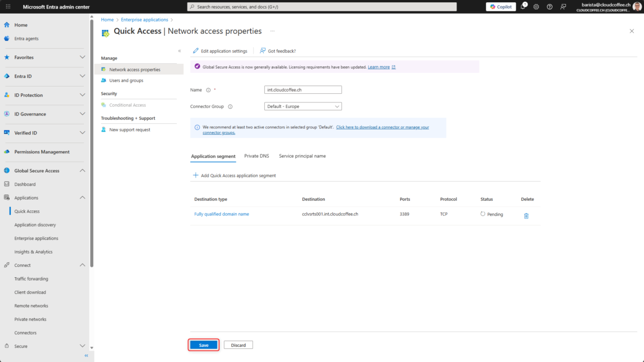The width and height of the screenshot is (644, 362).
Task: Click the Got feedback person icon
Action: coord(263,50)
